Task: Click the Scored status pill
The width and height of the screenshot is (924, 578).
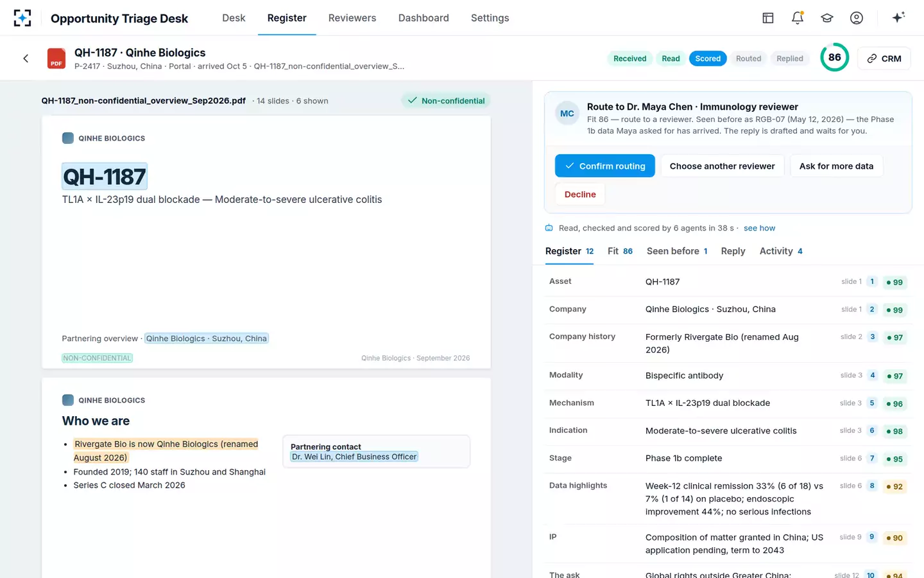Action: (x=708, y=58)
